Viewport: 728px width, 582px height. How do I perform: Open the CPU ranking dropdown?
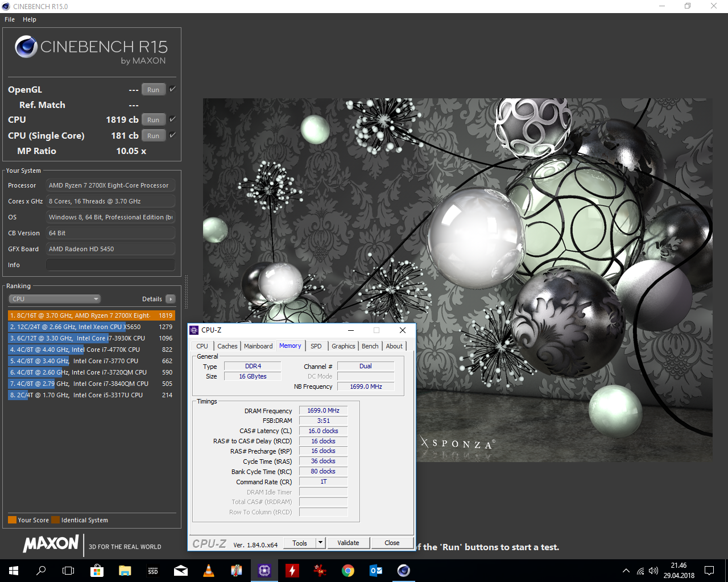(55, 299)
